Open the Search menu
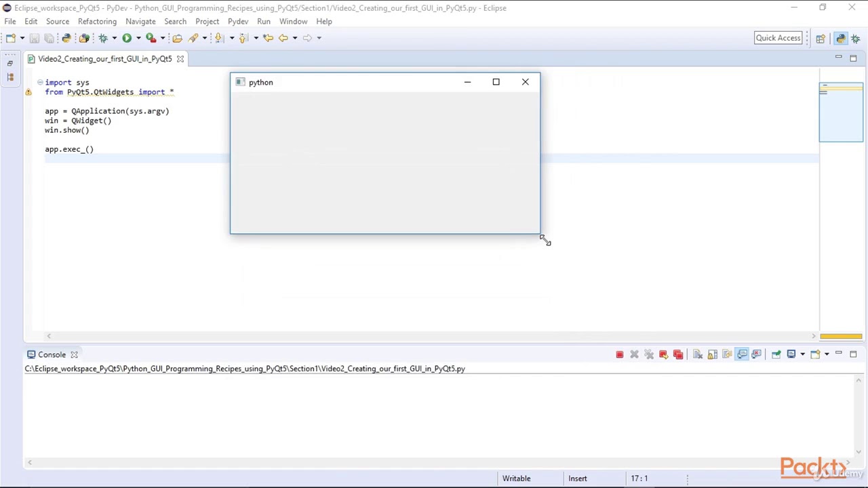868x488 pixels. pos(175,21)
